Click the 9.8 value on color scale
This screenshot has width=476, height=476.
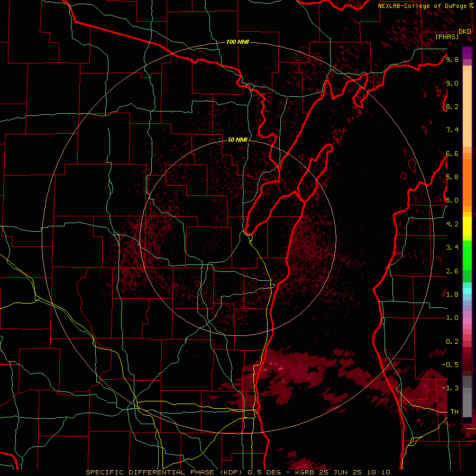pyautogui.click(x=452, y=59)
